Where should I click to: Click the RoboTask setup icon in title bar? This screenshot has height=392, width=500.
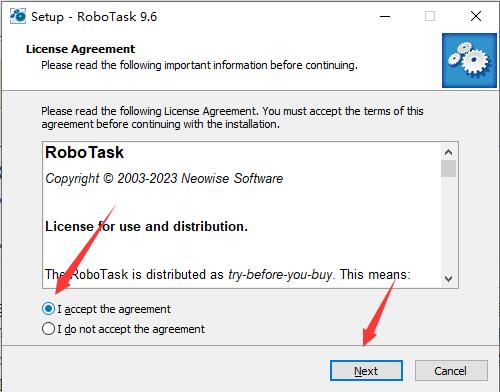coord(18,16)
